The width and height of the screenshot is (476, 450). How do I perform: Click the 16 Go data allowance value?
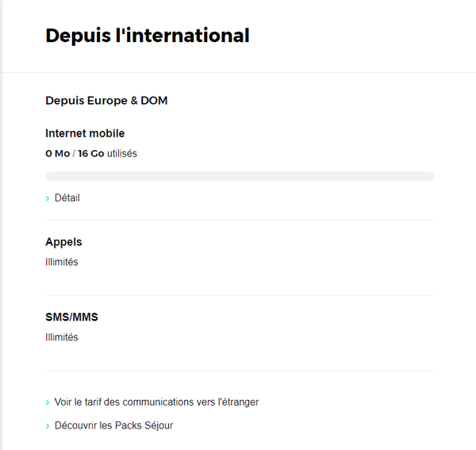(90, 154)
